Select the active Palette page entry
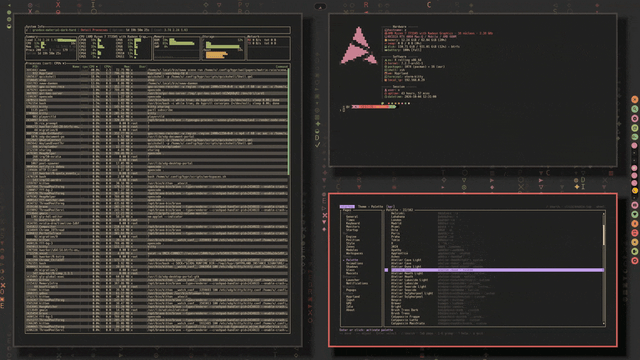Image resolution: width=640 pixels, height=360 pixels. click(x=352, y=260)
